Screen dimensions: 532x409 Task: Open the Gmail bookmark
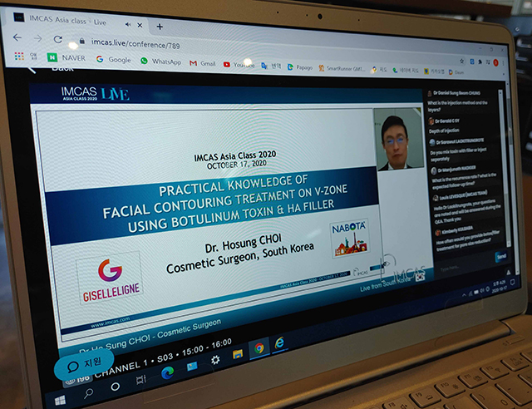point(202,63)
